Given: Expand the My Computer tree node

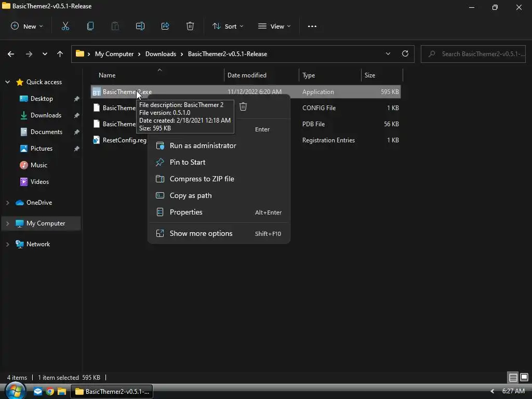Looking at the screenshot, I should pyautogui.click(x=7, y=223).
